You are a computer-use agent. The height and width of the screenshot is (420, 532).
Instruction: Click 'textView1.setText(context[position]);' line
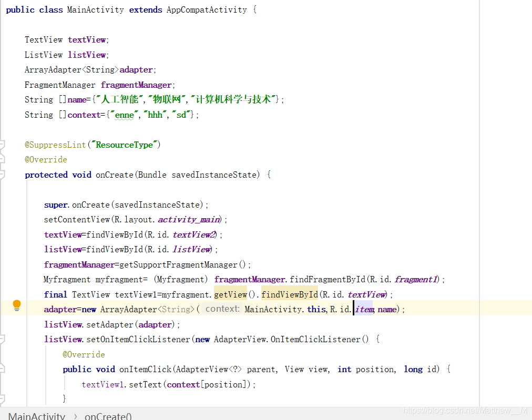point(169,384)
